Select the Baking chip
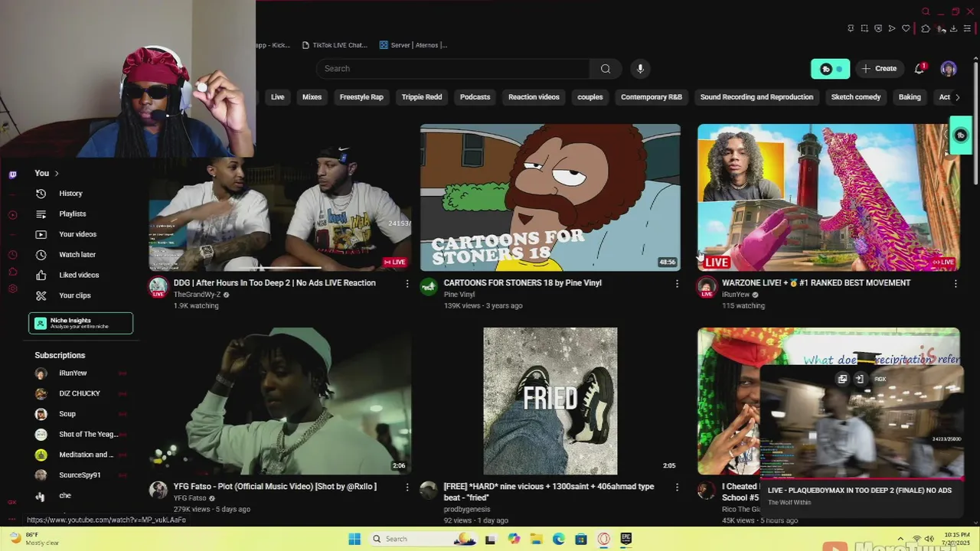The width and height of the screenshot is (980, 551). [x=910, y=97]
